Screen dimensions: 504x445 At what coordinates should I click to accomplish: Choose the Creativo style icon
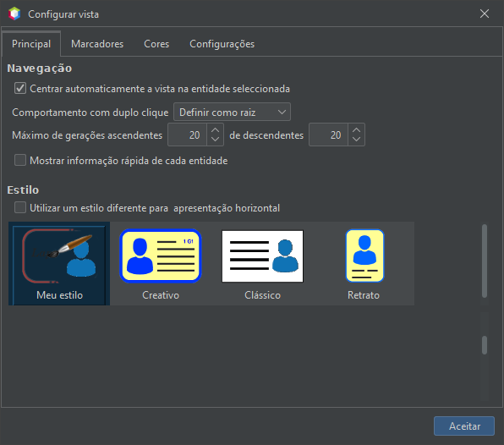tap(161, 256)
